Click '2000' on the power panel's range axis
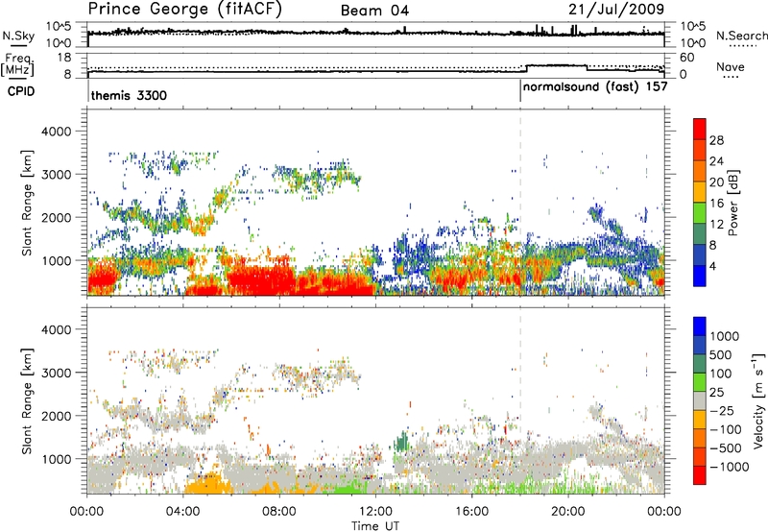 [x=56, y=217]
